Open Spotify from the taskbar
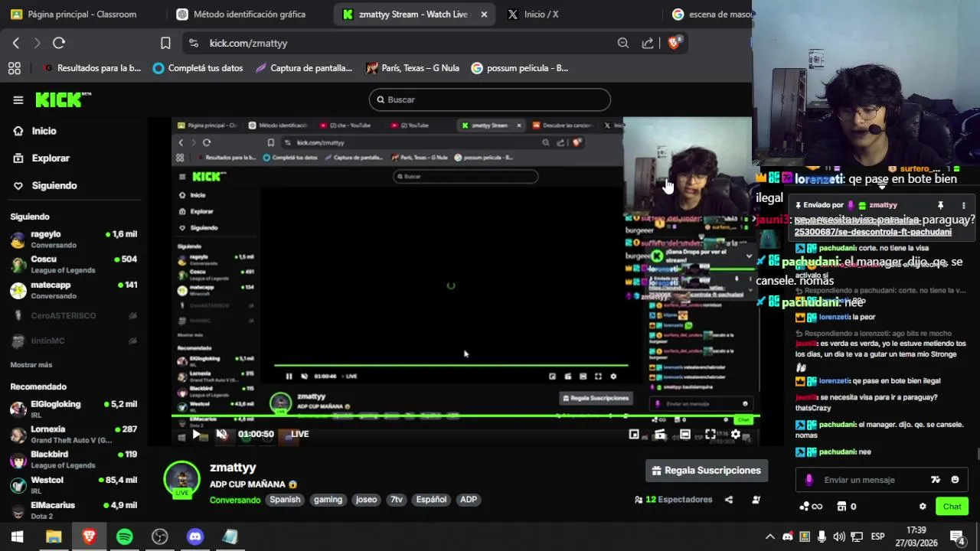980x551 pixels. click(125, 536)
